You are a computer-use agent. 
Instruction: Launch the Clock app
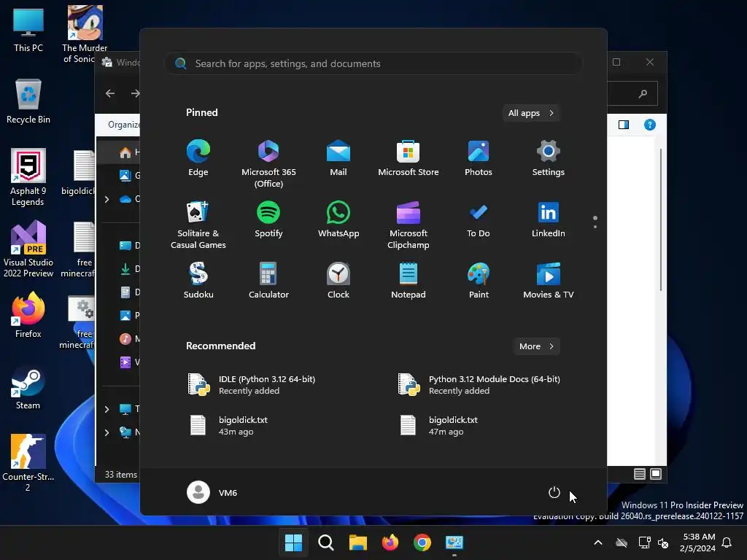[338, 281]
